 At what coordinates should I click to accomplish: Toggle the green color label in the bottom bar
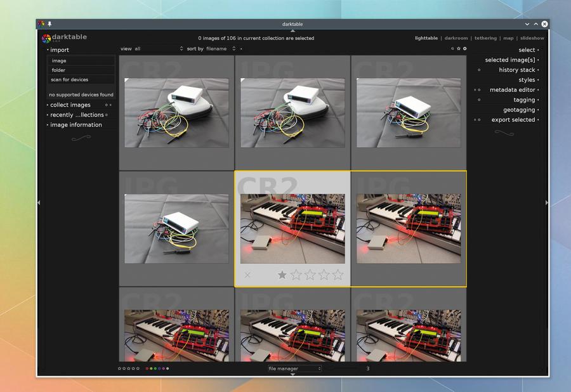click(155, 369)
